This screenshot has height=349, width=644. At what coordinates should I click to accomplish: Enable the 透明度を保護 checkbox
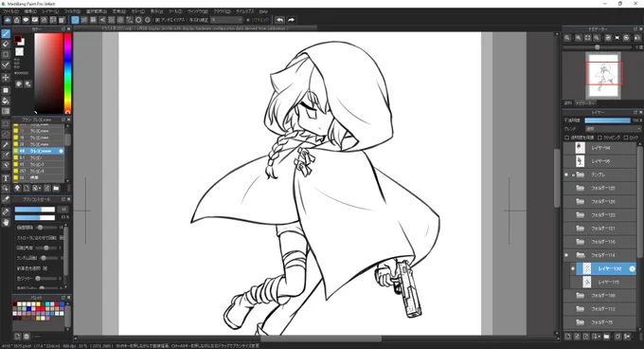point(566,138)
